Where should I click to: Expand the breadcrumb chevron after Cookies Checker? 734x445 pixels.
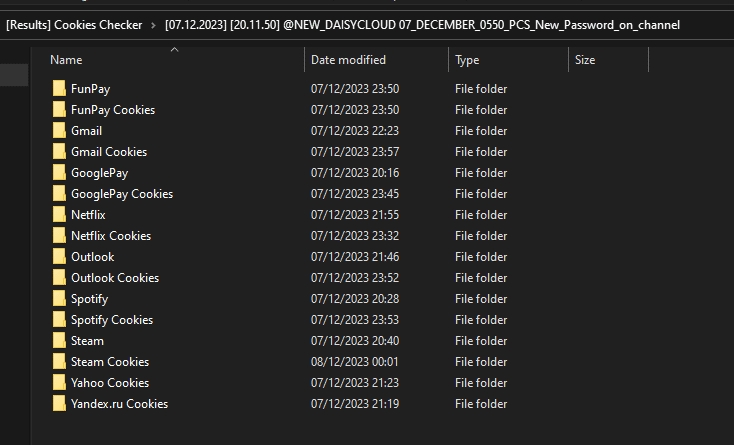coord(153,25)
